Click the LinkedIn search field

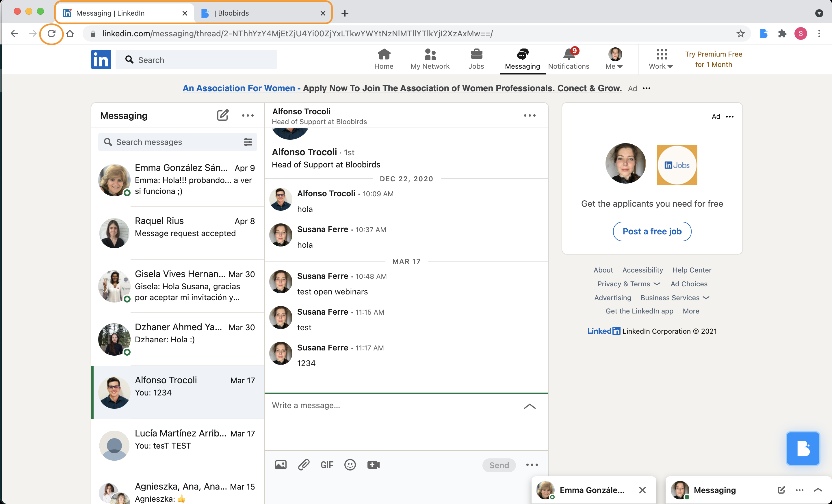coord(196,60)
